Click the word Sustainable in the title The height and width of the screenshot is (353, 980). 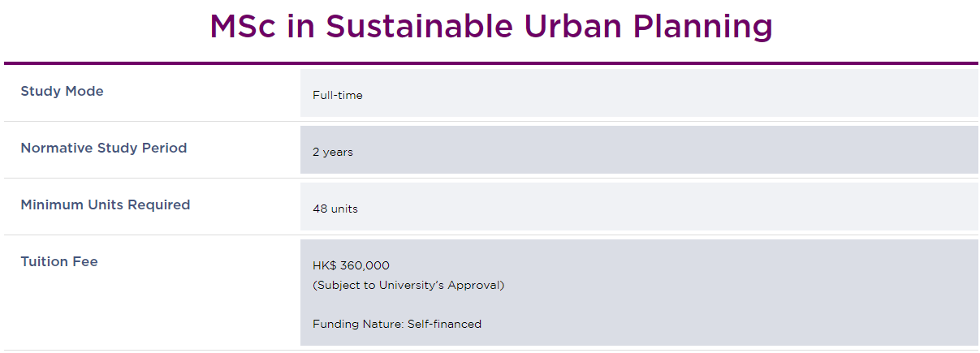tap(420, 27)
